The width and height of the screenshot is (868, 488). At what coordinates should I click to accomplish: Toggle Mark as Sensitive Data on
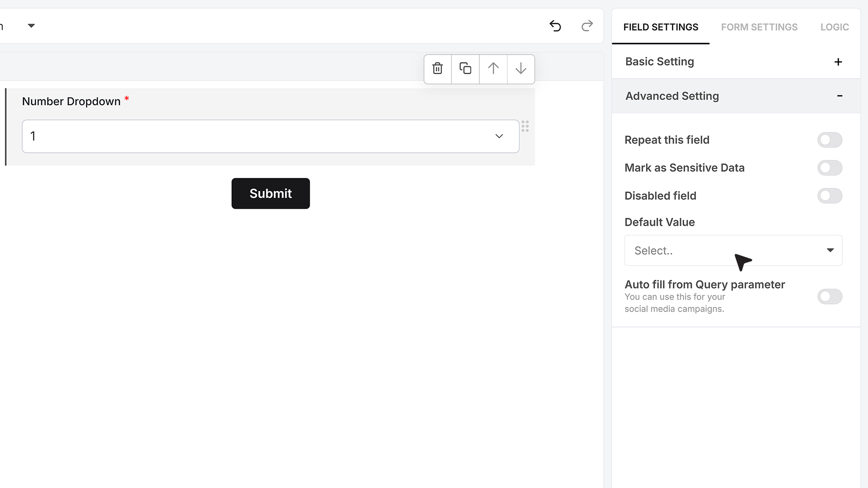pos(830,168)
